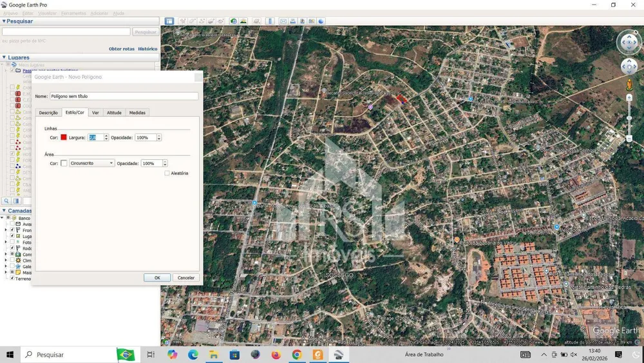Click the Cancelar button
The width and height of the screenshot is (644, 363).
click(x=186, y=277)
